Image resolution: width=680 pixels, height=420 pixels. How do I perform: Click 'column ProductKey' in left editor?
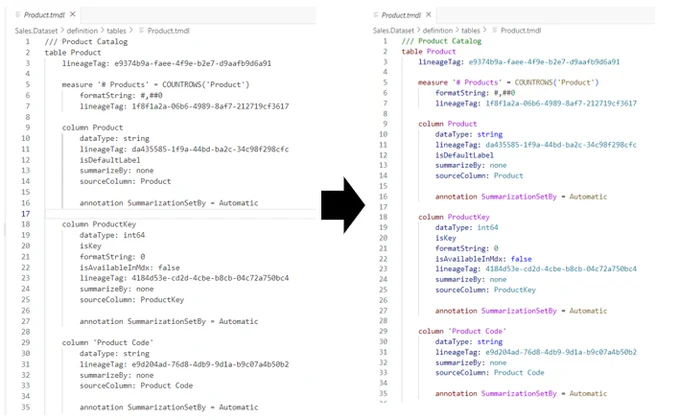coord(99,224)
